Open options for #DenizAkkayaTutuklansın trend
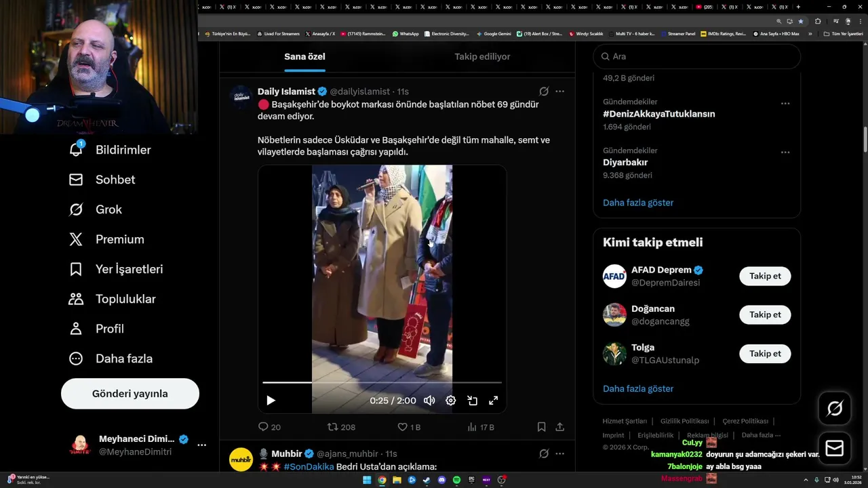The height and width of the screenshot is (488, 868). click(x=785, y=104)
